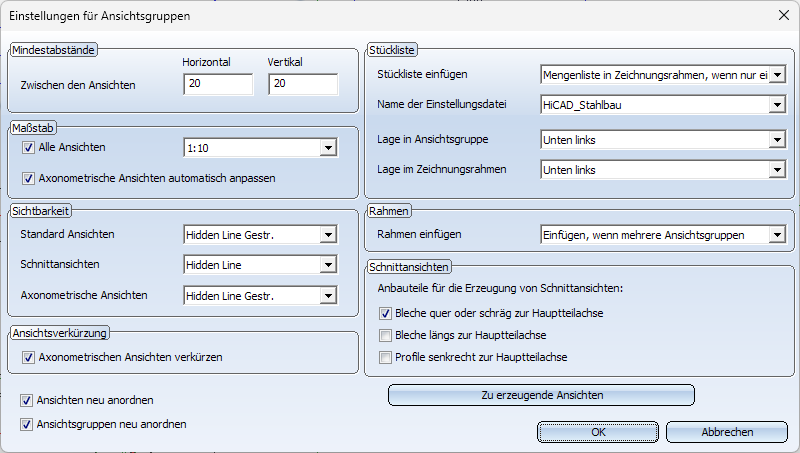800x453 pixels.
Task: Click the Name der Einstellungsdatei label
Action: (442, 105)
